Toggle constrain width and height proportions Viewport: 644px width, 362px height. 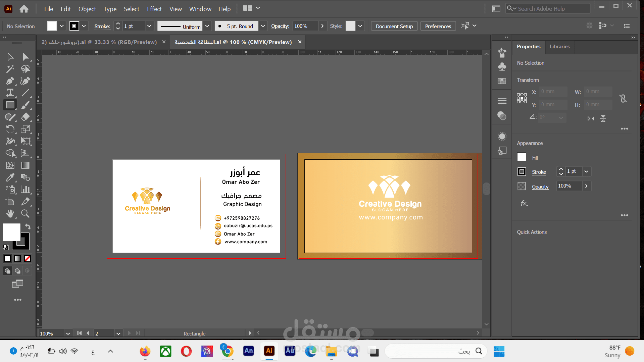tap(623, 98)
